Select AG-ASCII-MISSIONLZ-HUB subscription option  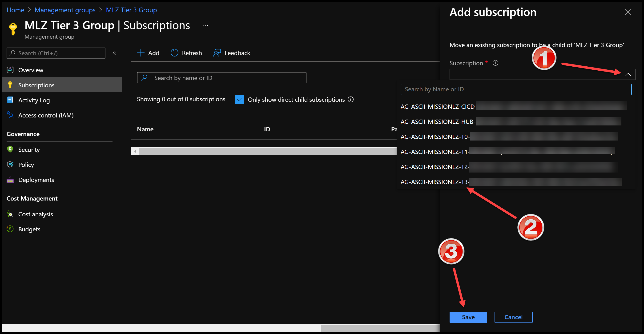(516, 121)
